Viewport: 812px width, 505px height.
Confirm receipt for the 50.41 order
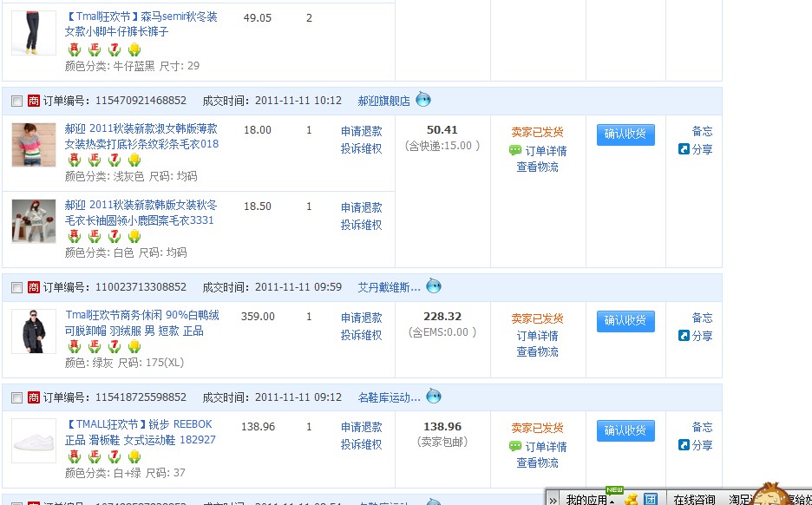coord(625,134)
